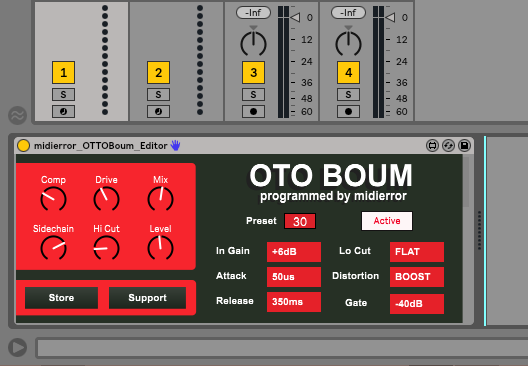Solo track 2
This screenshot has width=528, height=366.
pos(158,95)
